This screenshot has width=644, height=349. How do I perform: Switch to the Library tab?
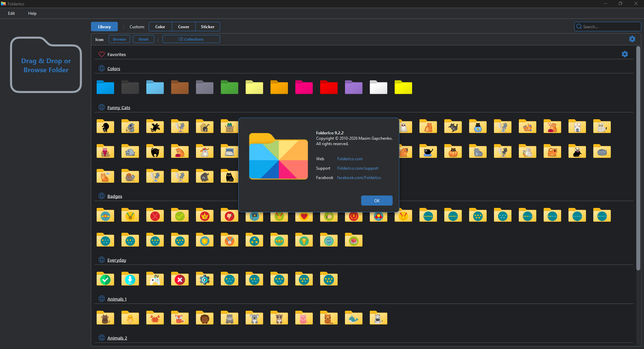104,27
